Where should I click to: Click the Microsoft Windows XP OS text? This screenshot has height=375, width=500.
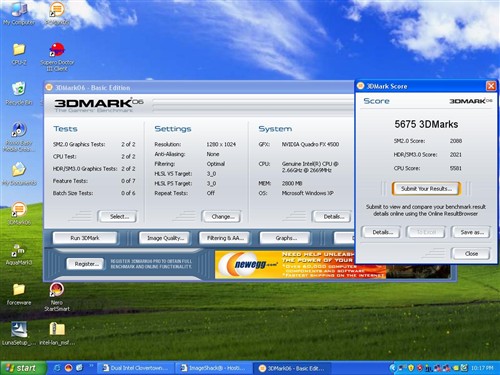[308, 193]
